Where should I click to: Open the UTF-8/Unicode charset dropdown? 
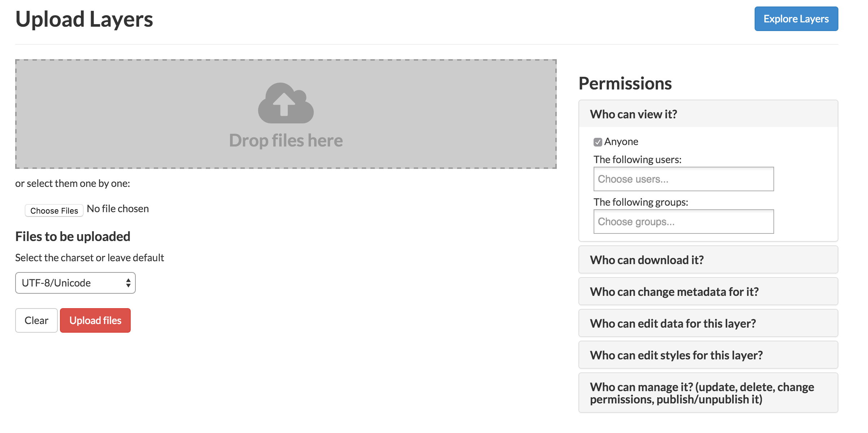(x=75, y=283)
